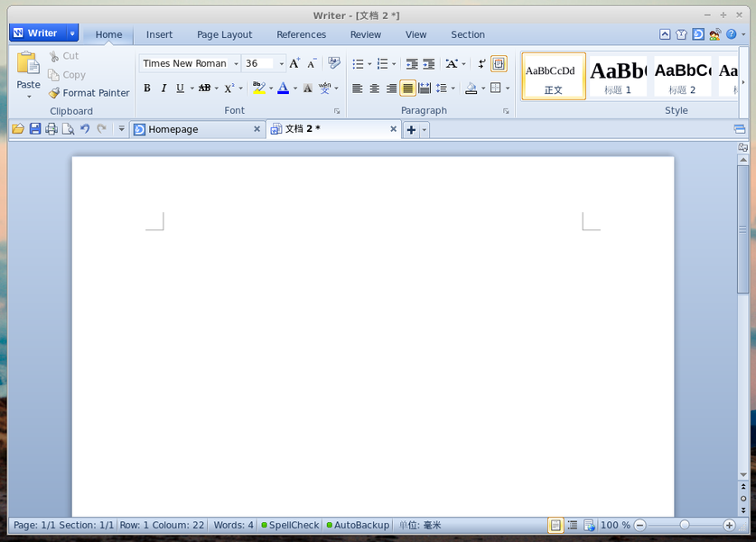Open the Print icon in quick toolbar
The width and height of the screenshot is (756, 542).
point(51,129)
